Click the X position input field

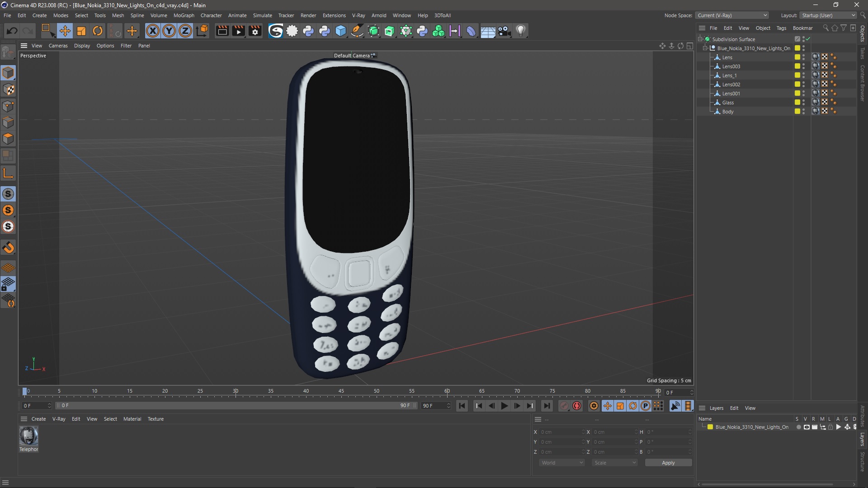[x=562, y=432]
